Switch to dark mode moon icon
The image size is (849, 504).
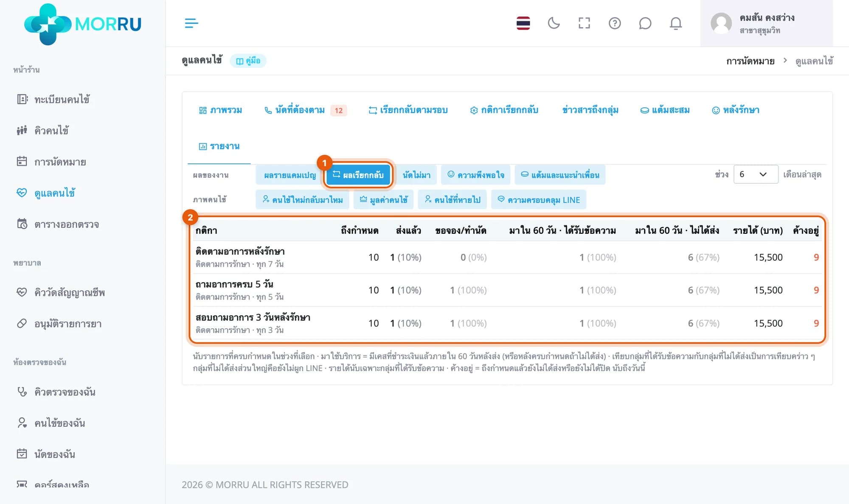tap(554, 23)
